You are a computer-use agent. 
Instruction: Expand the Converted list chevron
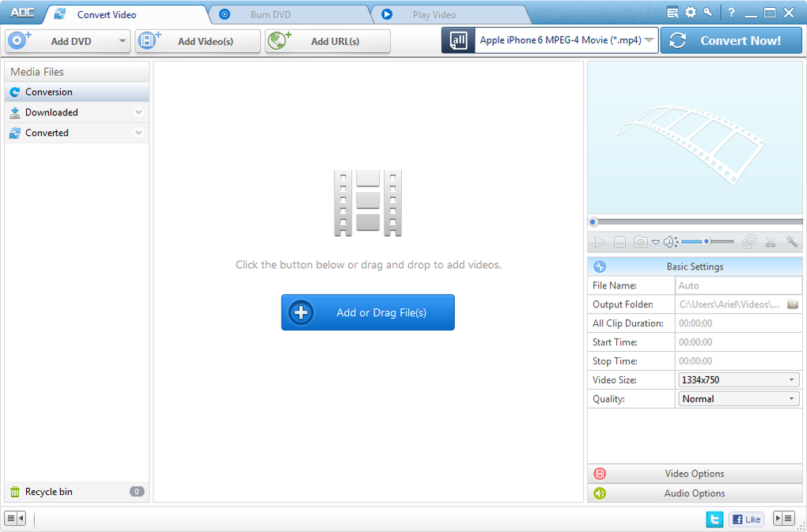click(138, 133)
